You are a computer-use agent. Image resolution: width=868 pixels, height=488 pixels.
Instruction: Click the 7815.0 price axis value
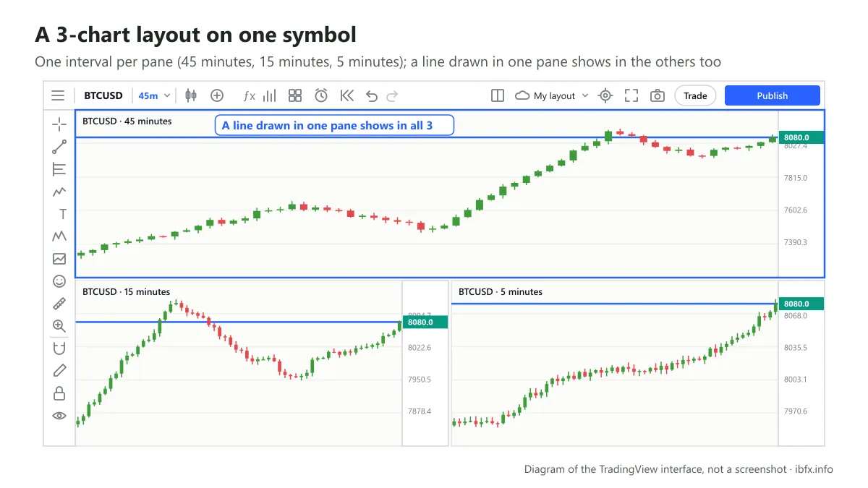[795, 178]
